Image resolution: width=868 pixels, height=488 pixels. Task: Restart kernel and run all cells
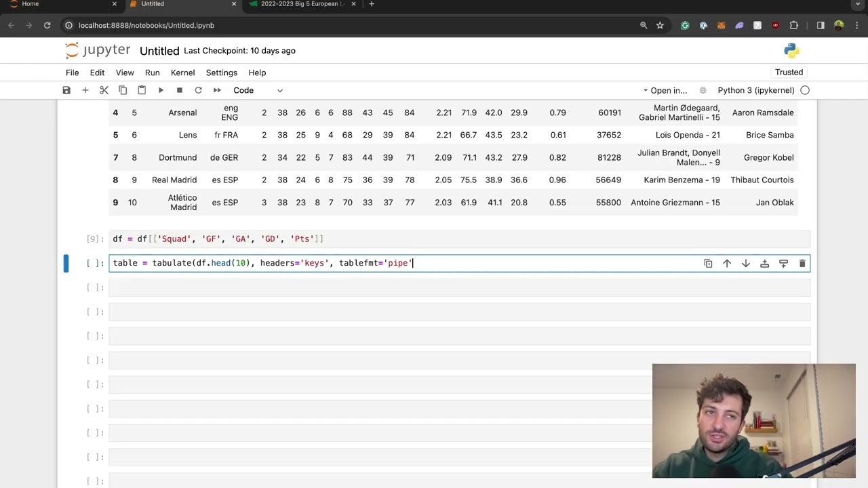pos(217,90)
